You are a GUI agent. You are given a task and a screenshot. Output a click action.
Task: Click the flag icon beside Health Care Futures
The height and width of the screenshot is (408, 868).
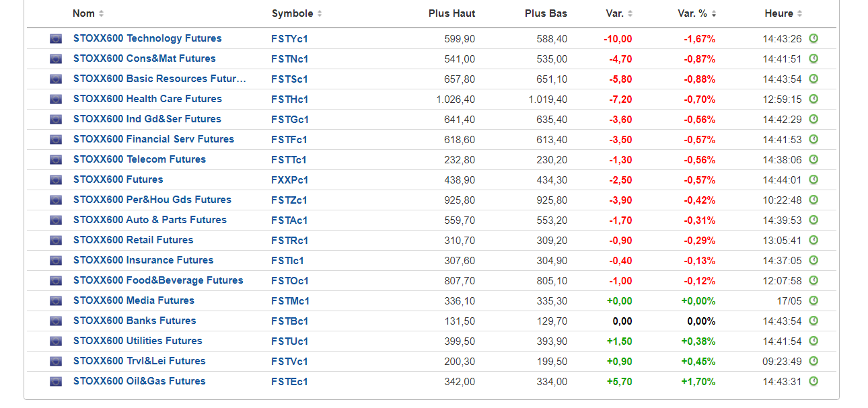click(56, 99)
